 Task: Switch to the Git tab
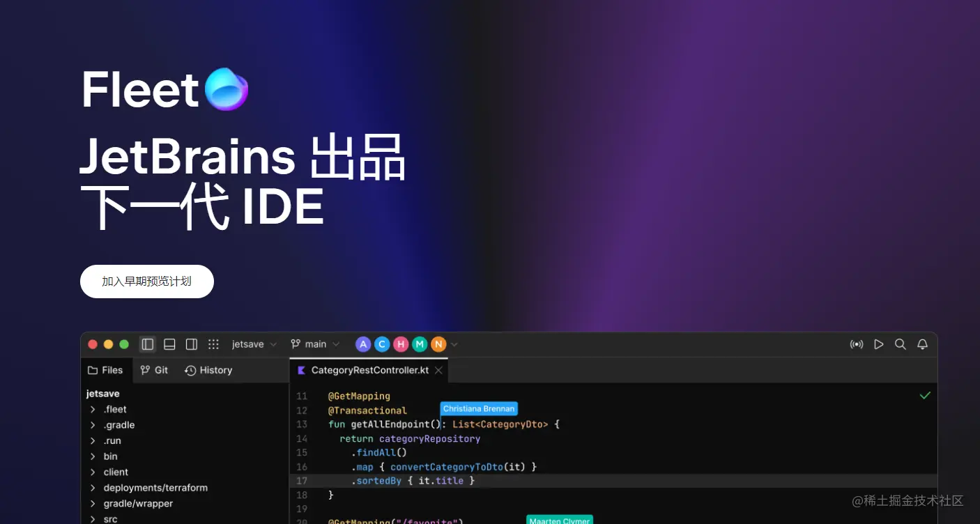click(154, 370)
